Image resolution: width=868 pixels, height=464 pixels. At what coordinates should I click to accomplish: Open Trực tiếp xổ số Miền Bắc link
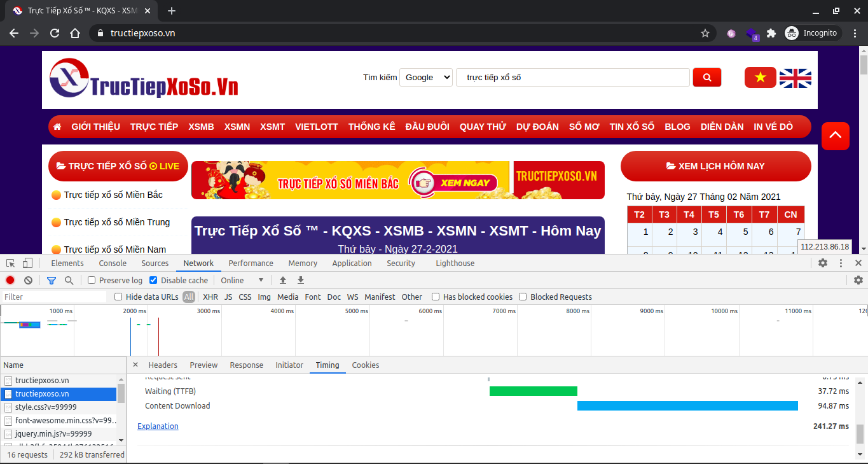(113, 195)
